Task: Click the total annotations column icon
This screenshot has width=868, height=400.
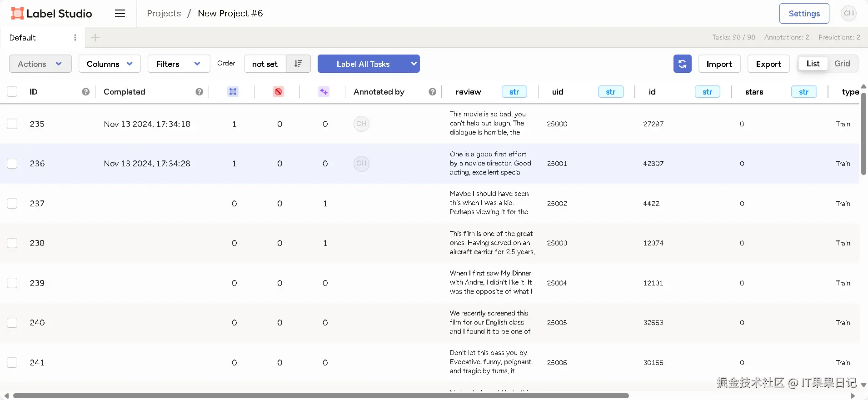Action: pos(233,92)
